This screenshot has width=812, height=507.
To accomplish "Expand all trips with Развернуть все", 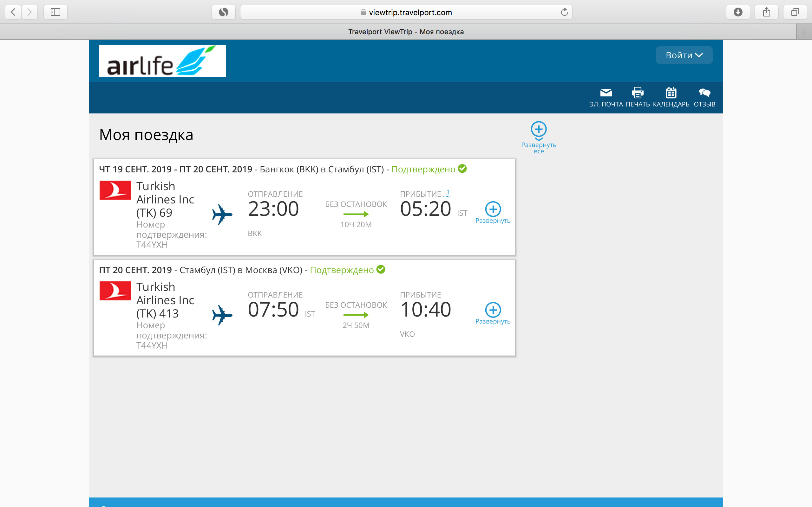I will pyautogui.click(x=539, y=129).
